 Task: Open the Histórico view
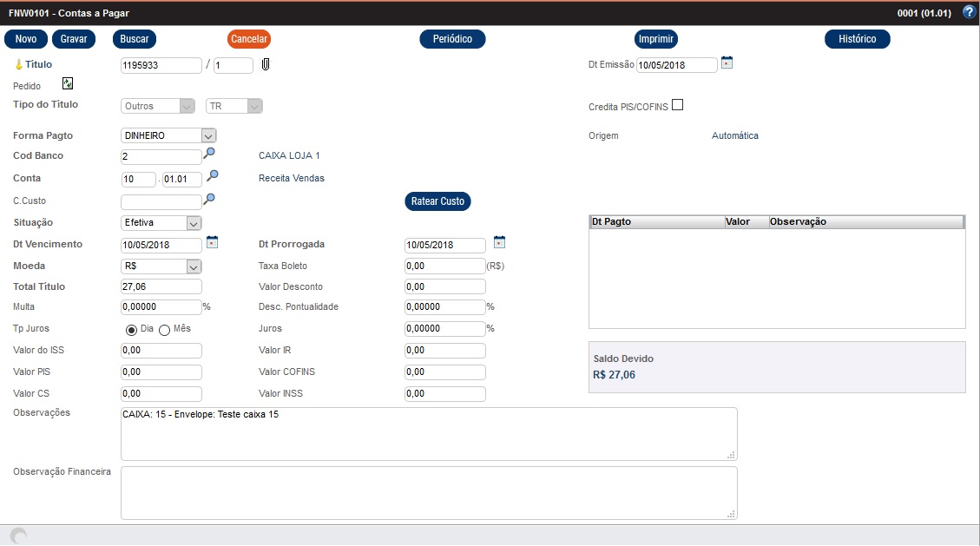click(x=857, y=39)
